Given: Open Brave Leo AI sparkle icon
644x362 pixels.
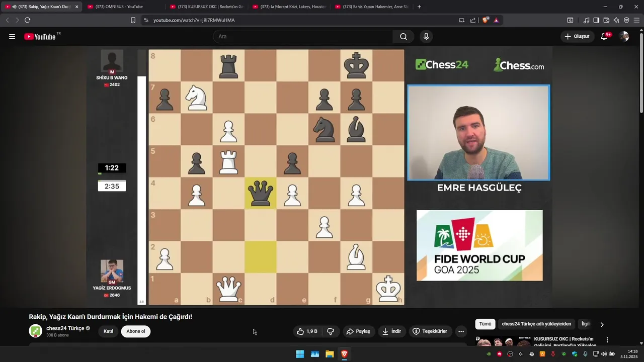Looking at the screenshot, I should tap(616, 20).
